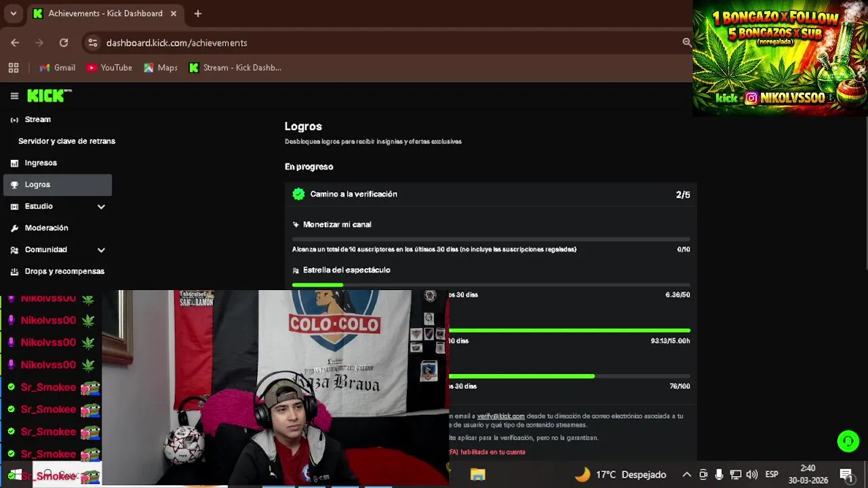
Task: Open the green support headset button
Action: pyautogui.click(x=848, y=441)
